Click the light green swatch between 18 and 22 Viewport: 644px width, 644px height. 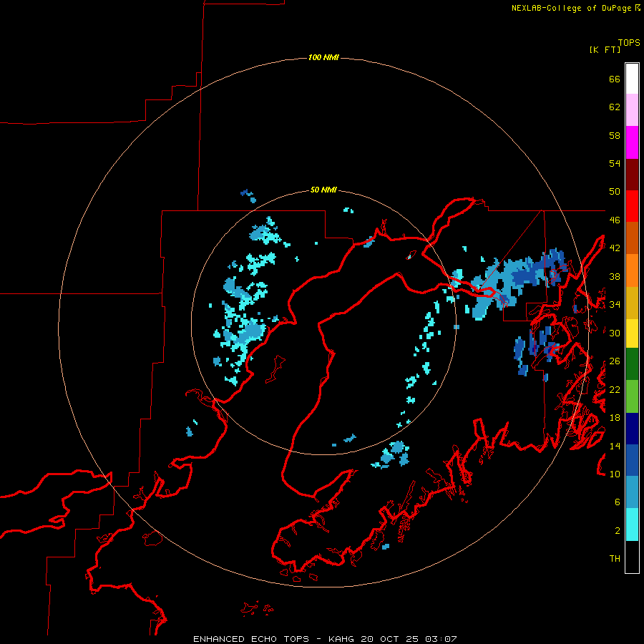632,396
